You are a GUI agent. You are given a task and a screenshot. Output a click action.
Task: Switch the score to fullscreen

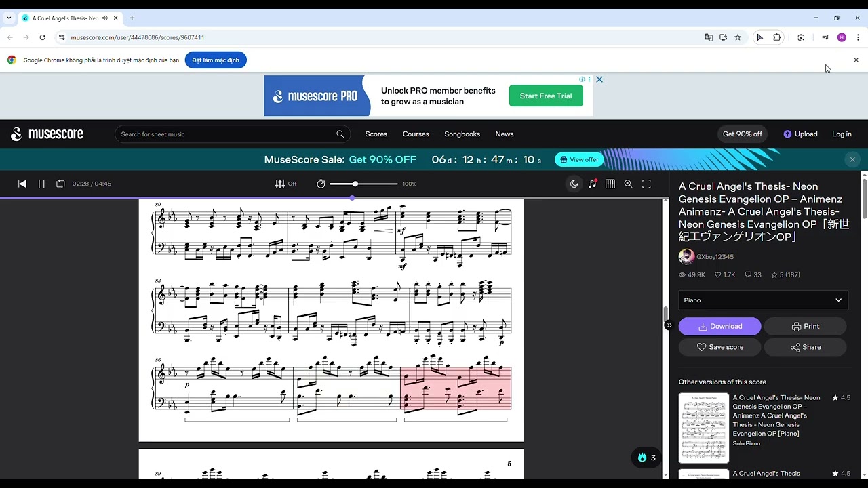647,184
